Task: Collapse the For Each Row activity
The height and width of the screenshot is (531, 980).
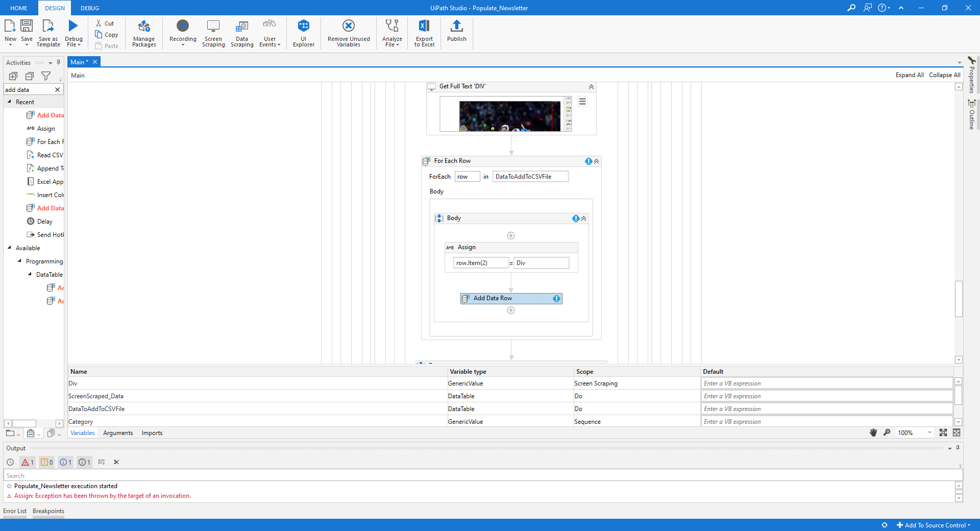Action: [596, 161]
